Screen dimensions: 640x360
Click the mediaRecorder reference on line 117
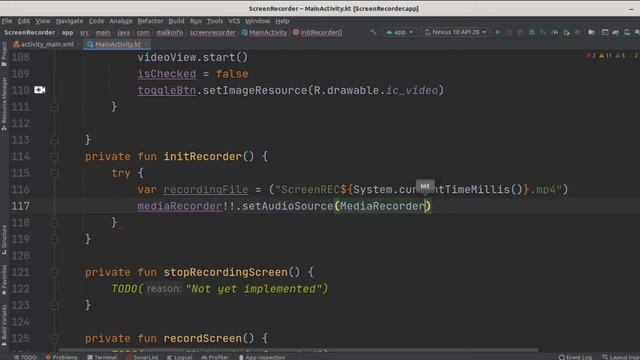(x=180, y=206)
